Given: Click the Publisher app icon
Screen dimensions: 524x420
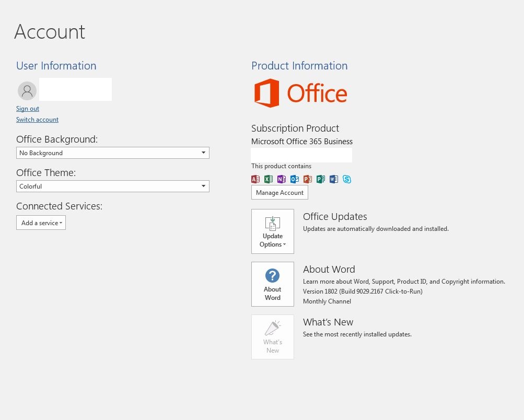Looking at the screenshot, I should [320, 179].
